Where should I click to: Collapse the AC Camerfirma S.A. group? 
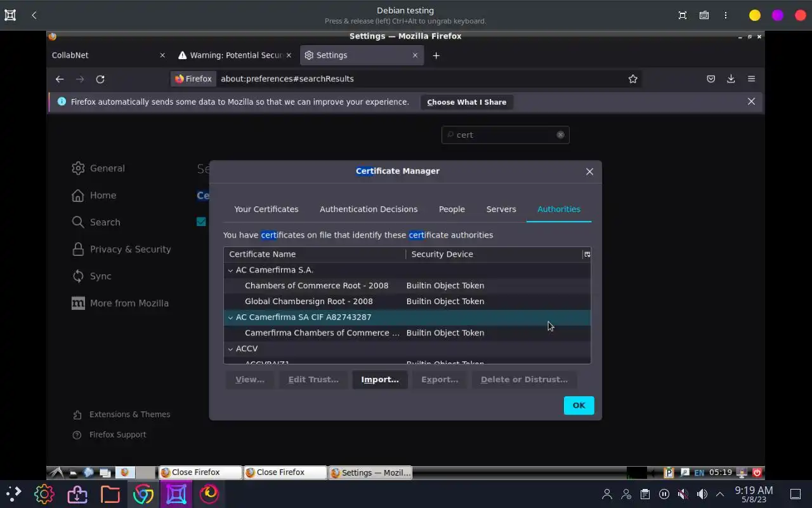(230, 270)
